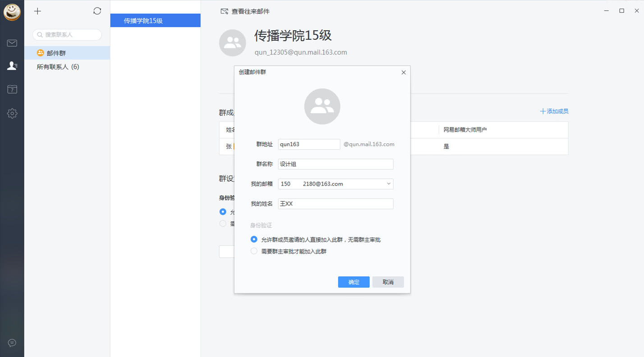This screenshot has height=357, width=644.
Task: Select the contacts icon in left sidebar
Action: (12, 66)
